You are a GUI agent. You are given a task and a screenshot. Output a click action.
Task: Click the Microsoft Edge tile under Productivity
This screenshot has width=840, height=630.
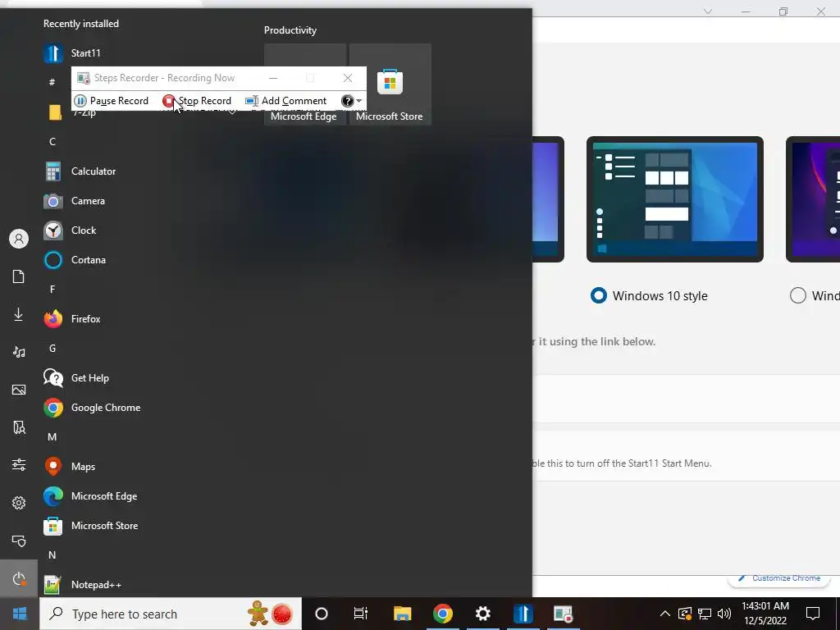(x=305, y=116)
